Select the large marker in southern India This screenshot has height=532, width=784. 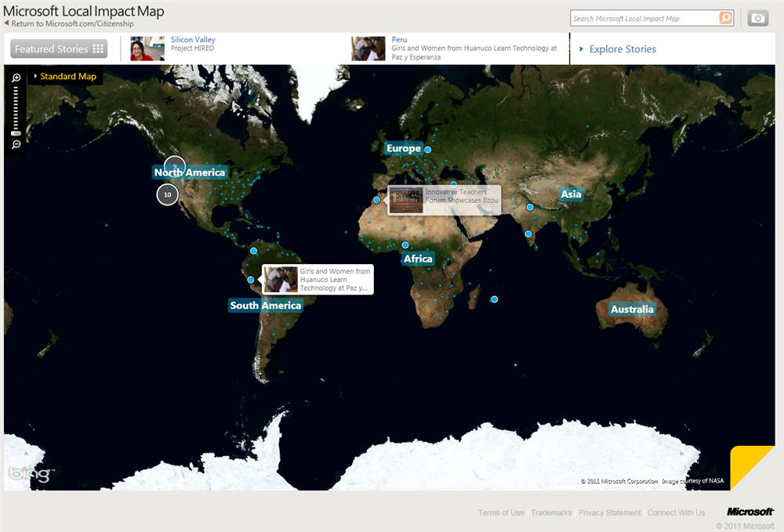coord(528,233)
